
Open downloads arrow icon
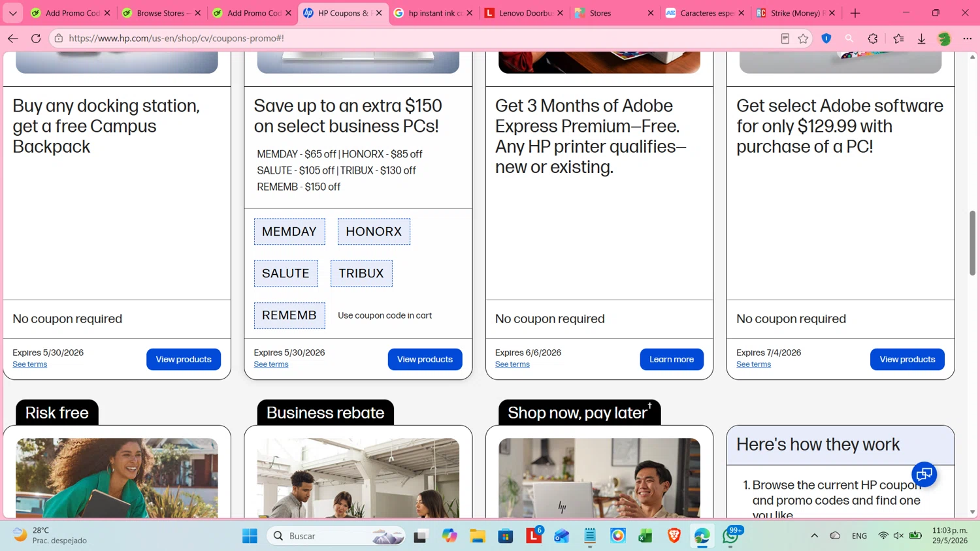point(921,39)
